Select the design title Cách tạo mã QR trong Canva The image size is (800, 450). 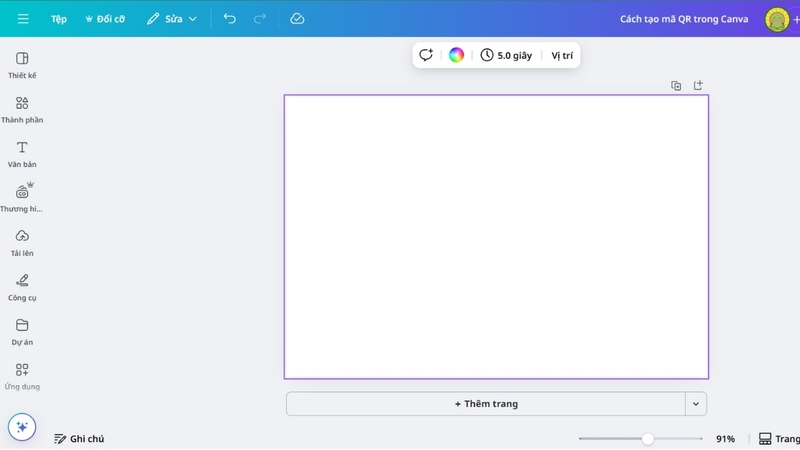(684, 19)
